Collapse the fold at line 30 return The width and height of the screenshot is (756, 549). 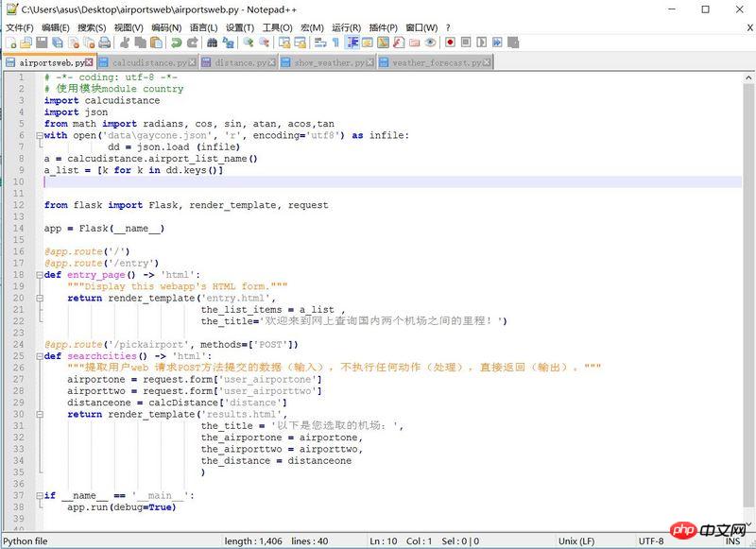pyautogui.click(x=40, y=414)
